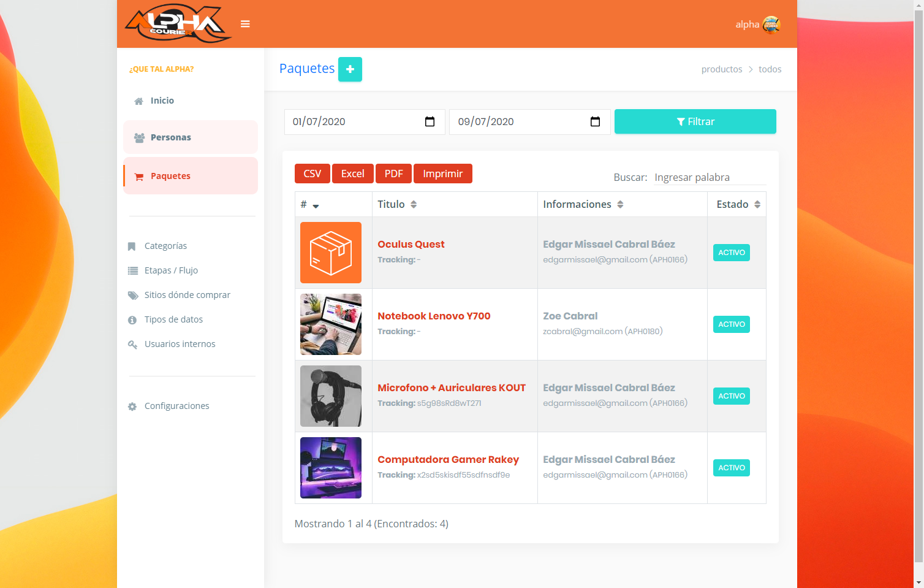
Task: Click the Notebook Lenovo laptop thumbnail
Action: pyautogui.click(x=331, y=324)
